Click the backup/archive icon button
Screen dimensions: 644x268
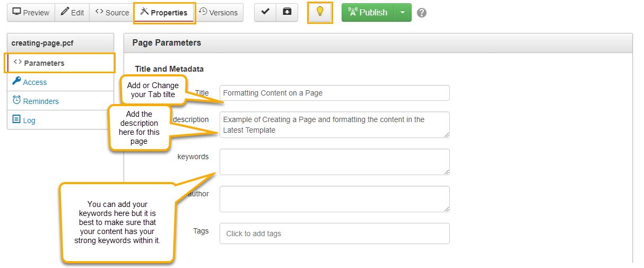tap(287, 12)
